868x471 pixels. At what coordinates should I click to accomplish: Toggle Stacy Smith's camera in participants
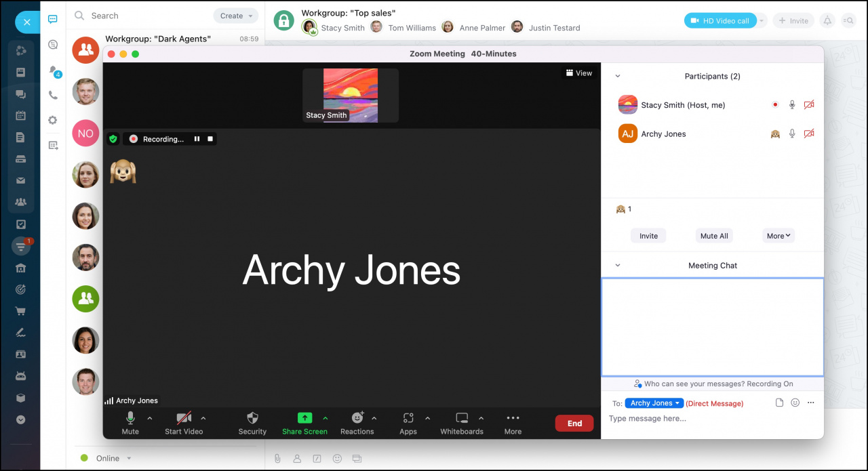click(808, 105)
